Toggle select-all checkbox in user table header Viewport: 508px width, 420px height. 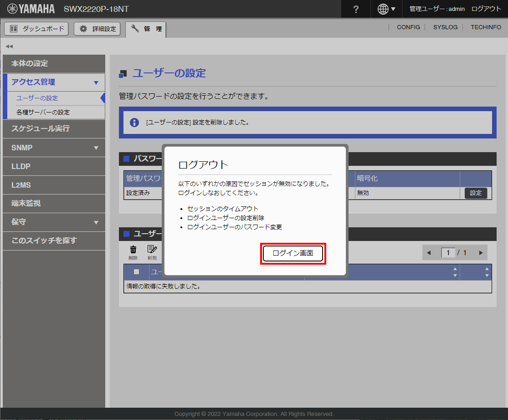click(x=136, y=272)
